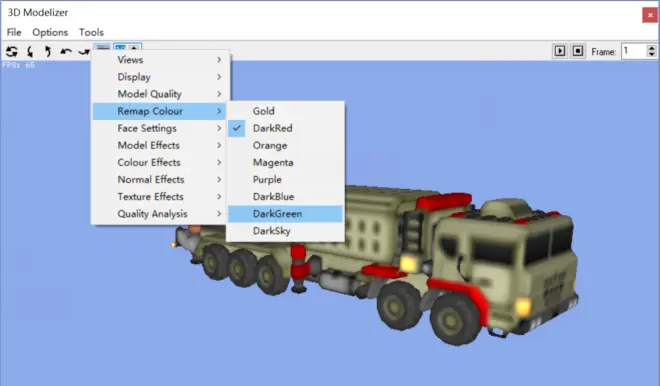
Task: Start animation with the play button
Action: click(x=559, y=51)
